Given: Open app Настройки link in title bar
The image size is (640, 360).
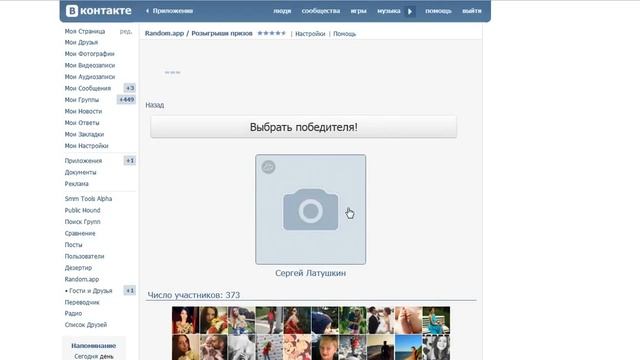Looking at the screenshot, I should coord(310,34).
